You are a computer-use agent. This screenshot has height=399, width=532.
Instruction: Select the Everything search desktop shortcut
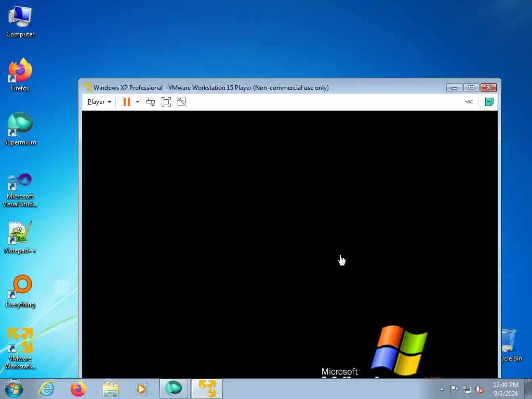click(20, 291)
